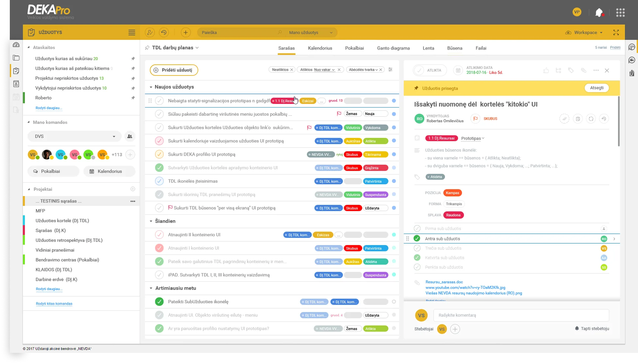Click the VP user avatar
The width and height of the screenshot is (638, 364).
pos(577,12)
